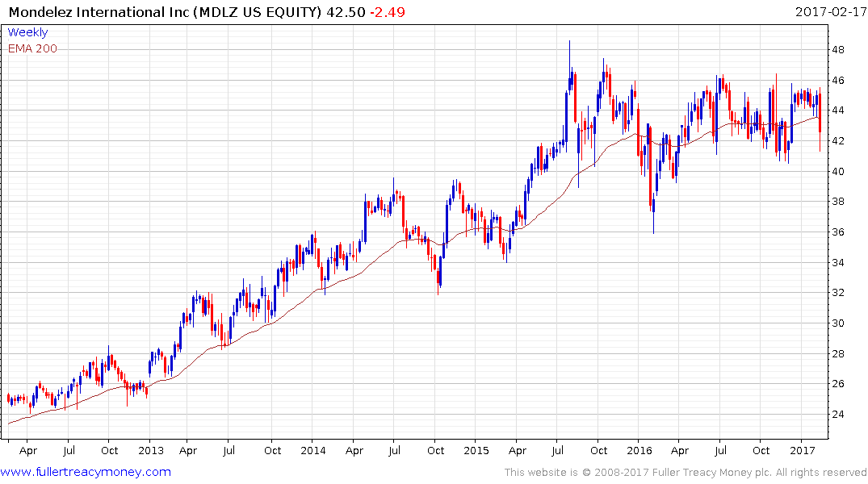Select the 'Weekly' interval label

coord(27,32)
